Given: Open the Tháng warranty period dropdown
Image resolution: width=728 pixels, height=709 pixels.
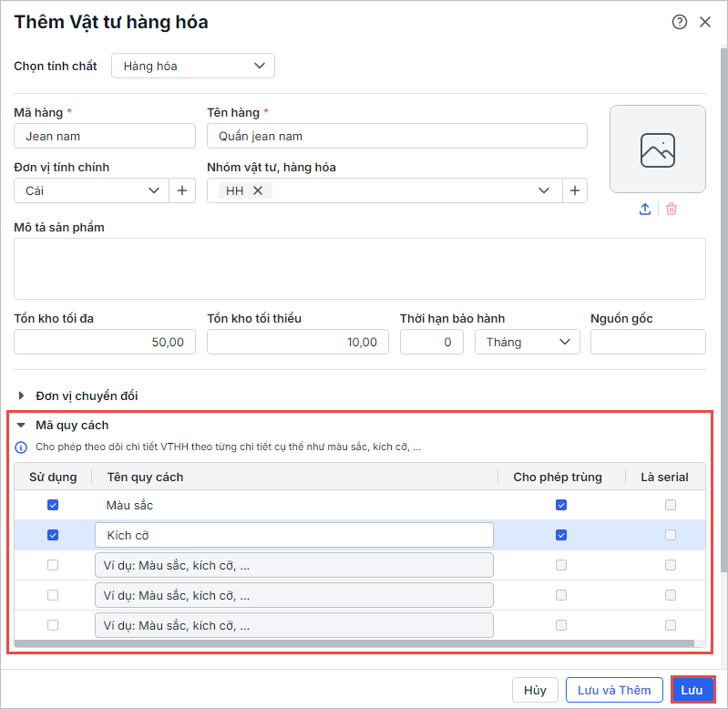Looking at the screenshot, I should (527, 342).
